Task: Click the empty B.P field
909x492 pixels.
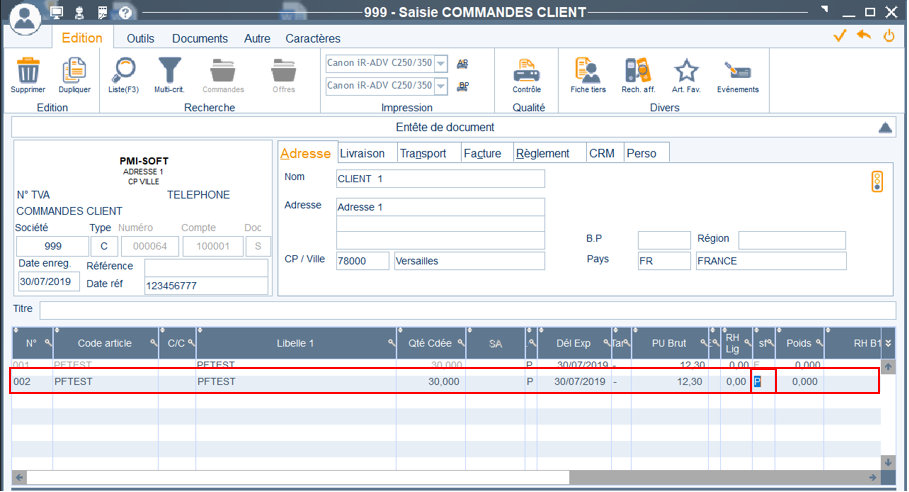Action: coord(664,240)
